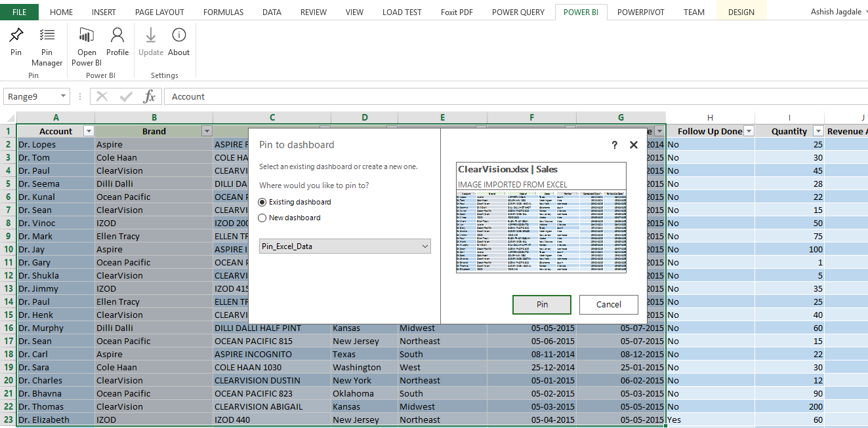Close the Pin to dashboard dialog
868x428 pixels.
(x=633, y=145)
